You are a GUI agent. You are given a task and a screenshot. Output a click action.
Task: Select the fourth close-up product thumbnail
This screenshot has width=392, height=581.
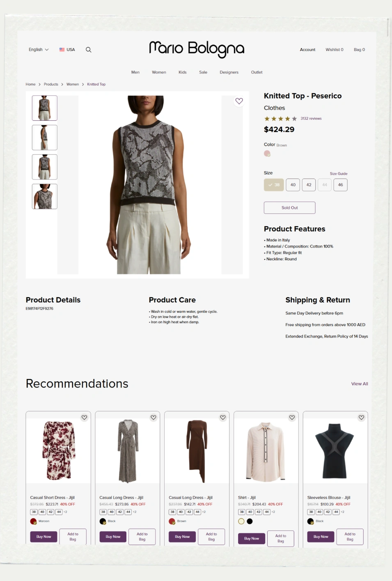tap(45, 197)
